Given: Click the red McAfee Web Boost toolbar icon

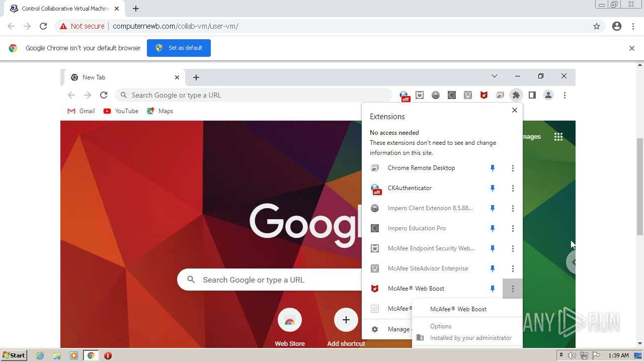Looking at the screenshot, I should coord(484,95).
